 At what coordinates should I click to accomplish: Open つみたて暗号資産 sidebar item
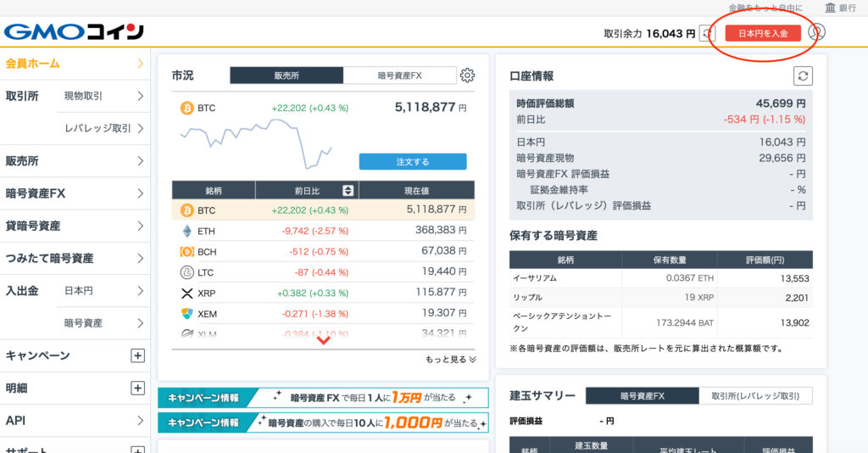click(x=75, y=258)
